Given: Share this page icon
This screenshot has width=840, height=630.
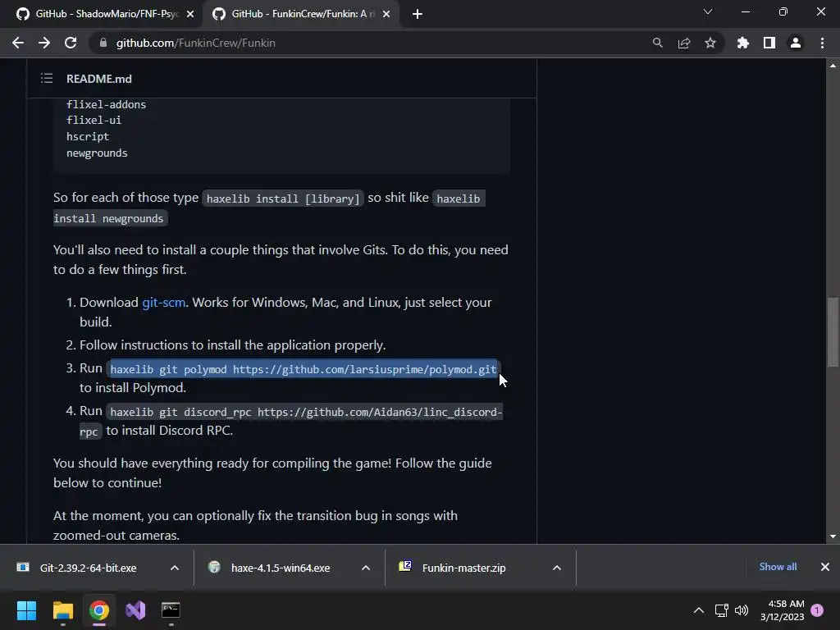Looking at the screenshot, I should click(684, 43).
